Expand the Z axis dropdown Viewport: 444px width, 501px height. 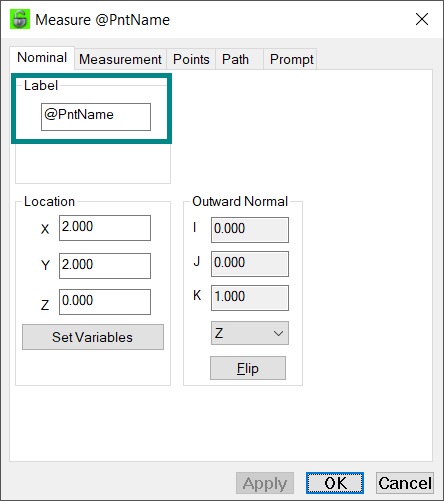tap(250, 333)
